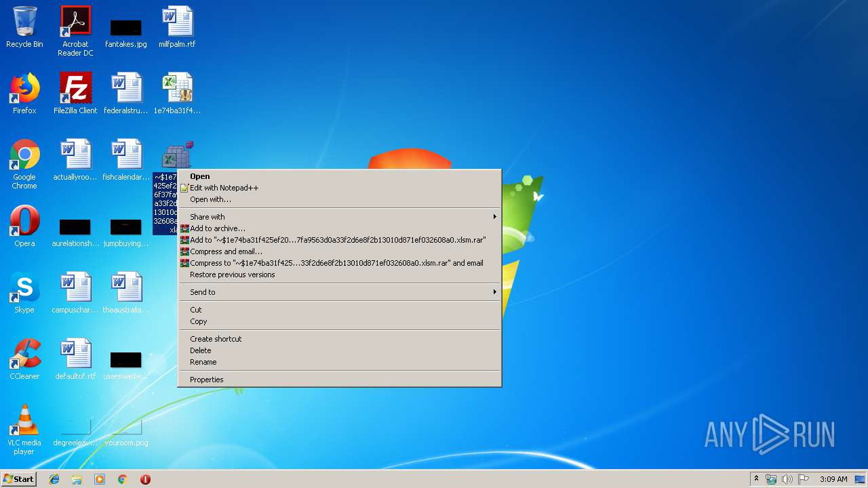Open the network tray icon
The height and width of the screenshot is (488, 868).
pyautogui.click(x=771, y=479)
